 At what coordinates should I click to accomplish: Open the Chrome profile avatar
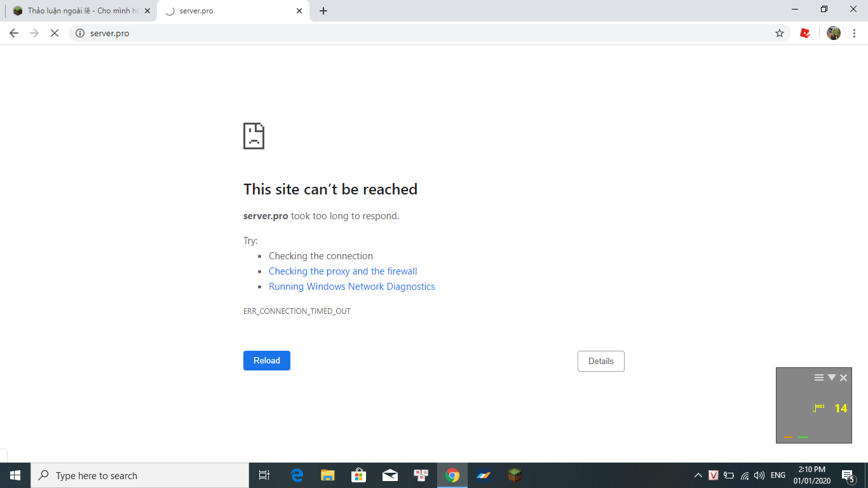click(834, 33)
